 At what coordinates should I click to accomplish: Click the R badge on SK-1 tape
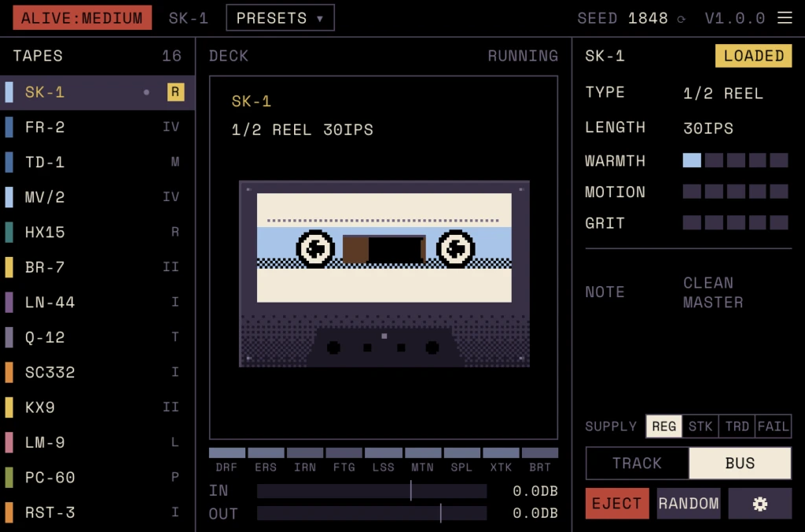(x=175, y=93)
